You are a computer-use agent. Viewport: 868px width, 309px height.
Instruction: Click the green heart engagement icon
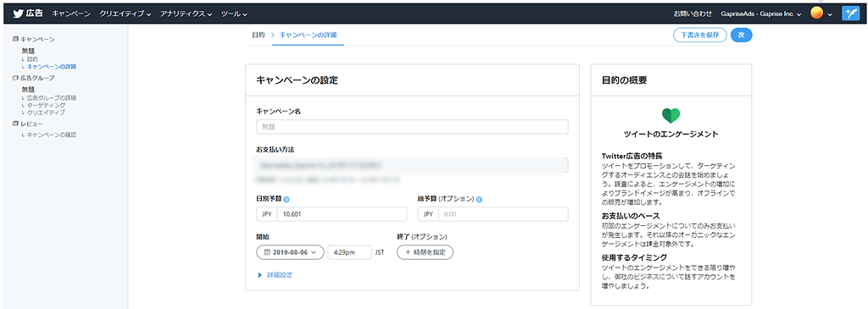[x=671, y=115]
